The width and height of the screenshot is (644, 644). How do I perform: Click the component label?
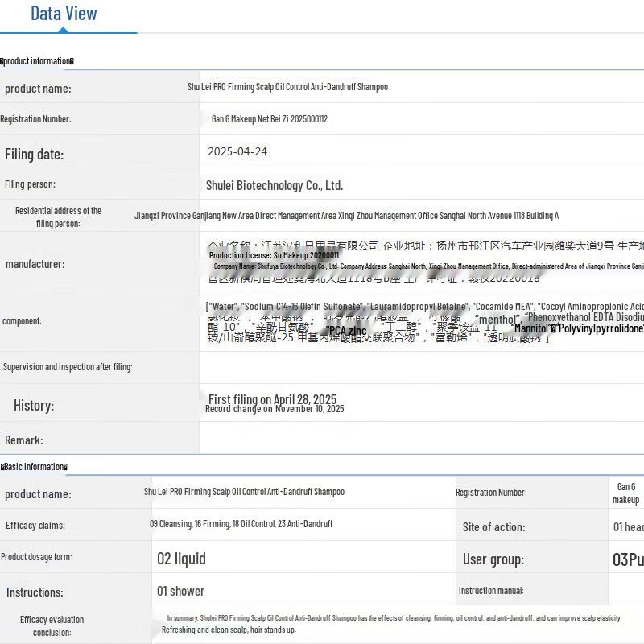(22, 321)
